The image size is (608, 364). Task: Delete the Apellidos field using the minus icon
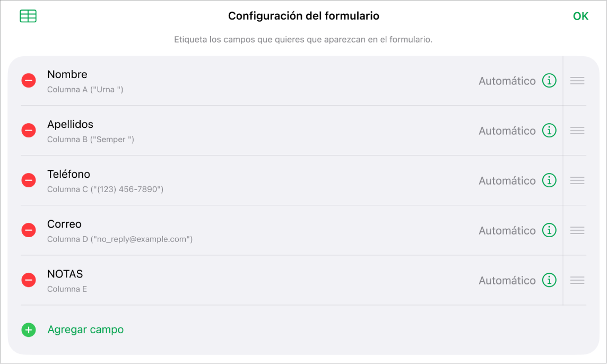pos(28,130)
